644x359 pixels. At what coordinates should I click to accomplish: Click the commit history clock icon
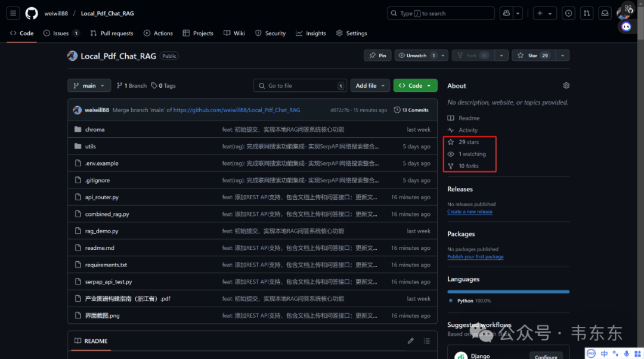pyautogui.click(x=397, y=110)
